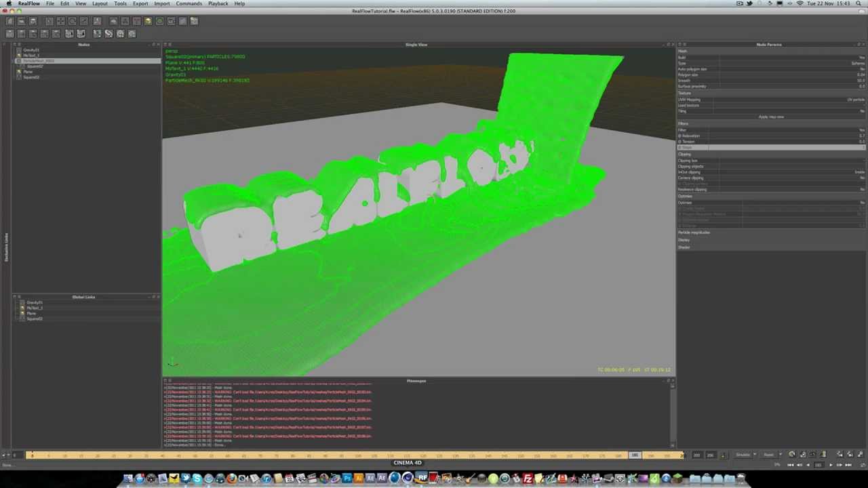Open the Simulate button dropdown arrow
The image size is (868, 488).
[x=755, y=454]
